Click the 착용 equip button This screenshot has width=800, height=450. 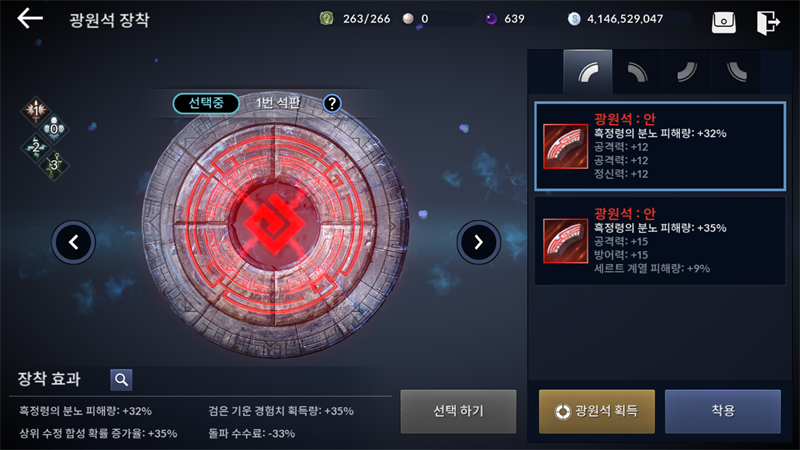pos(723,411)
